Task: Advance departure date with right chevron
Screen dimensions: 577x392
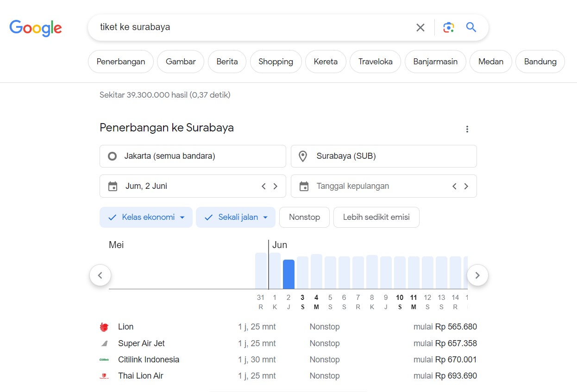Action: (x=275, y=186)
